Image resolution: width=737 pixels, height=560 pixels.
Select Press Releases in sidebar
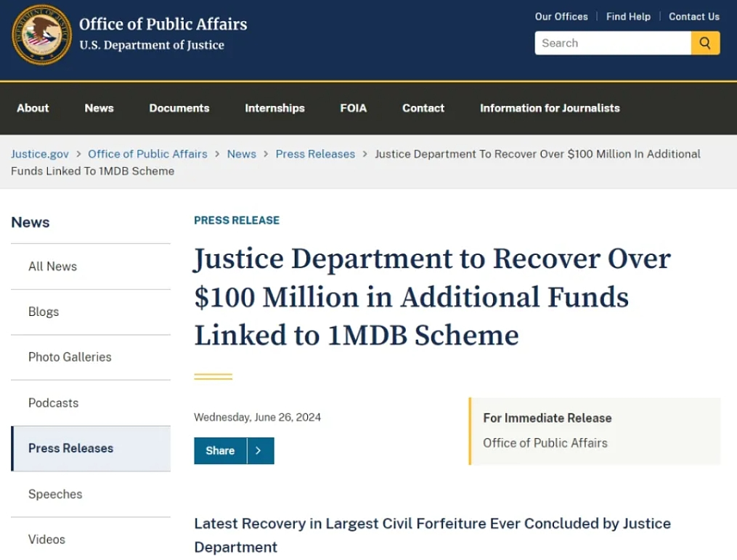pos(91,449)
